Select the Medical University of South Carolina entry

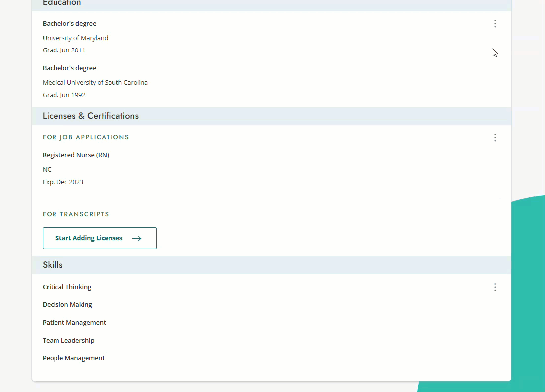(95, 82)
